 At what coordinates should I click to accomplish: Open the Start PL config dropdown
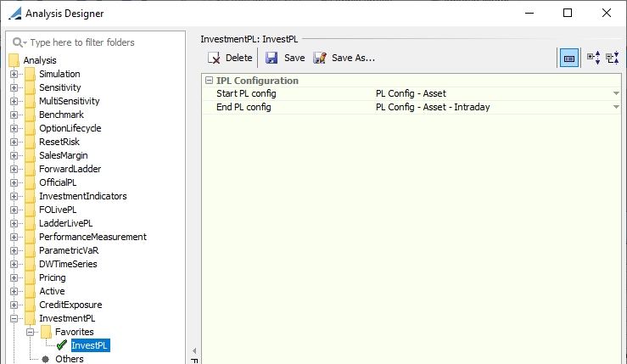[616, 93]
